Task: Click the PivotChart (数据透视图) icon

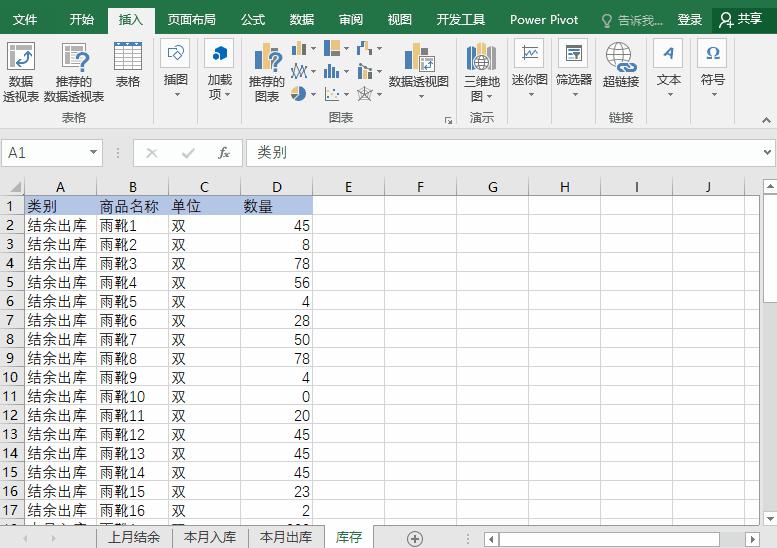Action: pos(419,56)
